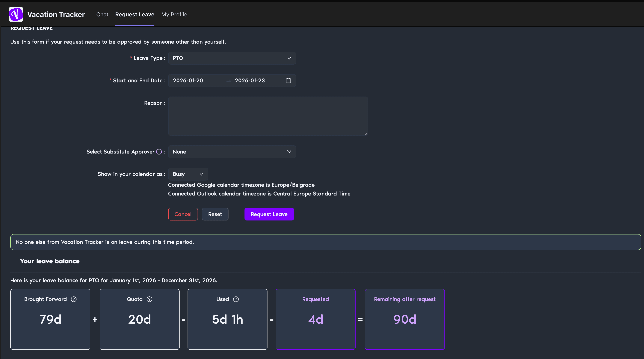Click Brought Forward help icon
Screen dimensions: 644x359
[74, 299]
